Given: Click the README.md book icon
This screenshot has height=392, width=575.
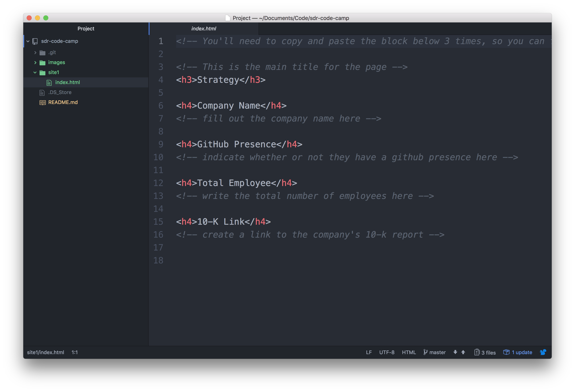Looking at the screenshot, I should coord(42,102).
